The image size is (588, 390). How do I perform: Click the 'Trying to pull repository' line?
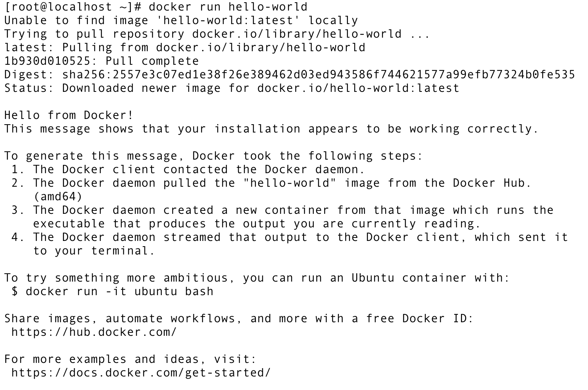[217, 34]
